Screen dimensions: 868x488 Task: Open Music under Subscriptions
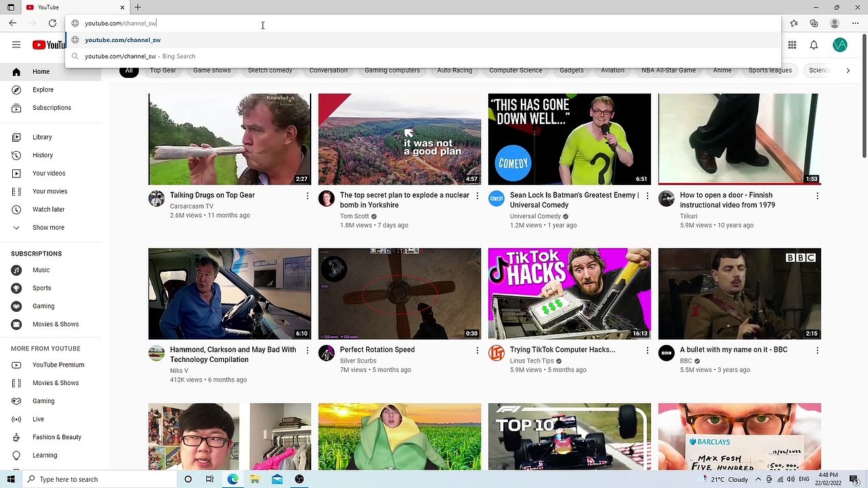tap(51, 270)
